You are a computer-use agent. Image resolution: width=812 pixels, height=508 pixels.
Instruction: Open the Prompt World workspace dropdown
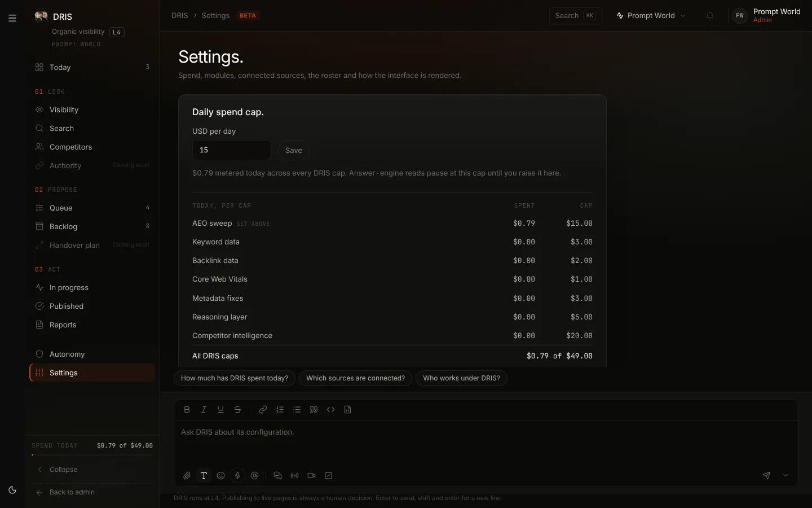click(651, 16)
